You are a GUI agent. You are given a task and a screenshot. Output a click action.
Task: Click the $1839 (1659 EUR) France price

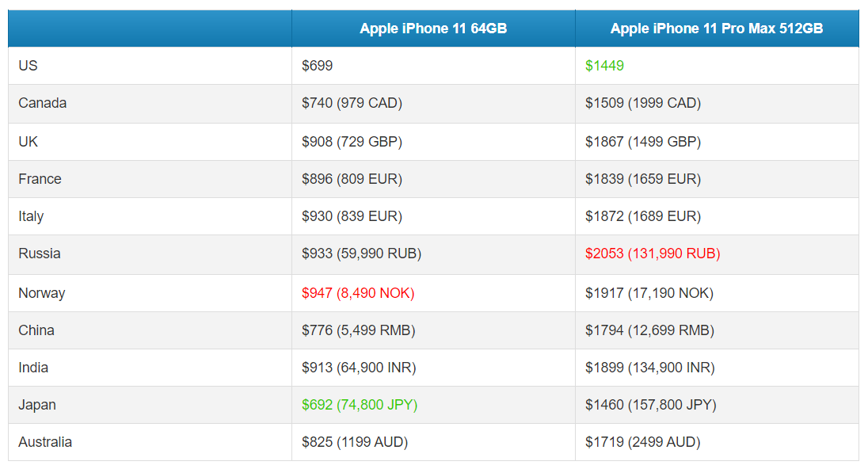point(643,179)
